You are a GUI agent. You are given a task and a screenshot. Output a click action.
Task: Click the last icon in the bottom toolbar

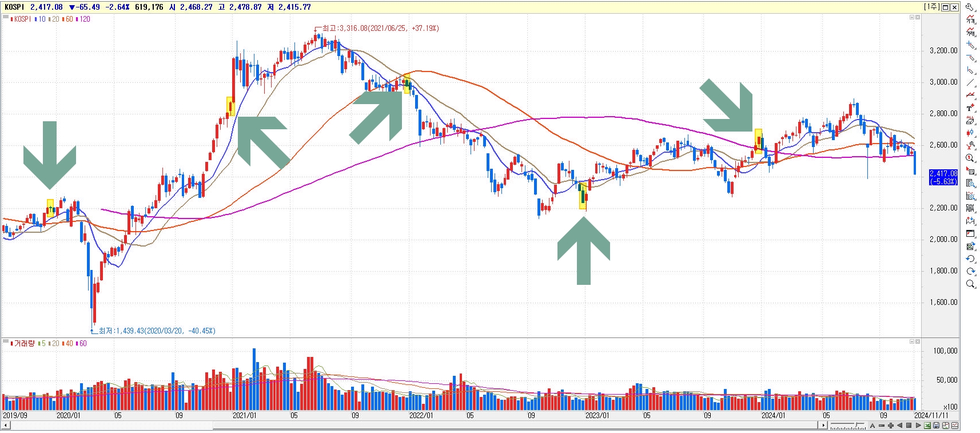click(x=955, y=426)
